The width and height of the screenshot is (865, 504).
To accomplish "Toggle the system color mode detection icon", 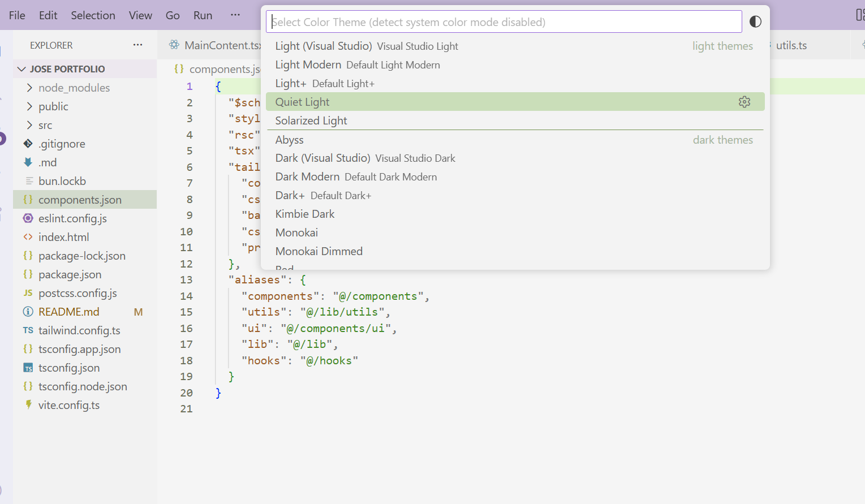I will point(755,22).
